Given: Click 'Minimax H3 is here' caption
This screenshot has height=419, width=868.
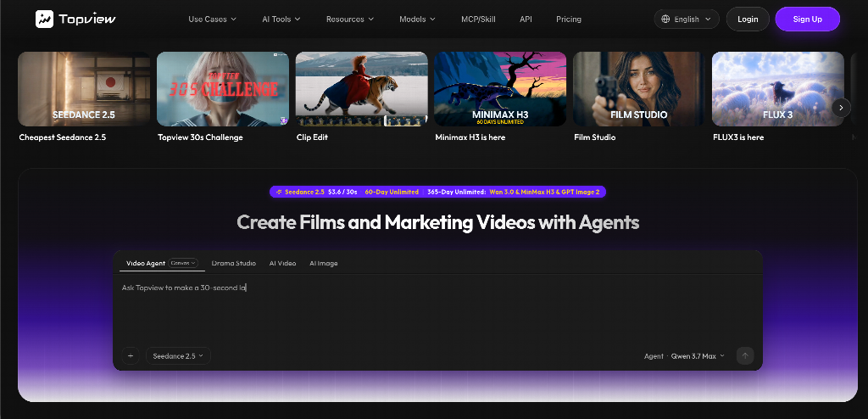Looking at the screenshot, I should (x=470, y=137).
